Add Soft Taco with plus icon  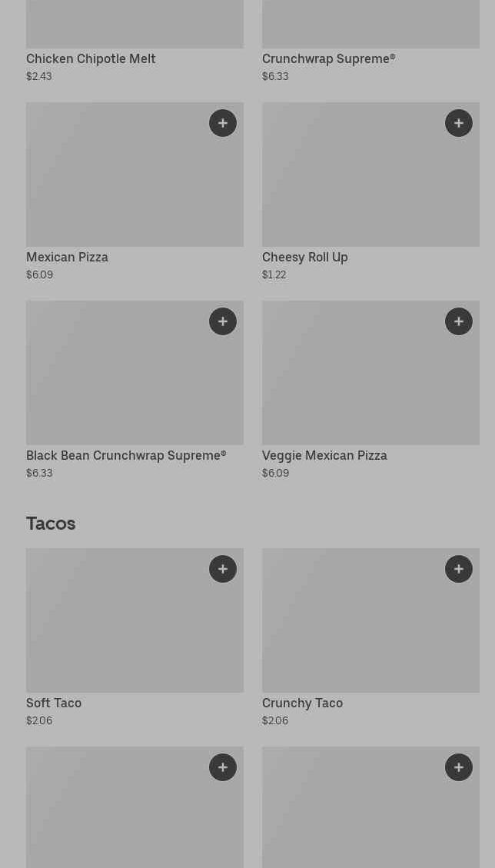click(223, 569)
